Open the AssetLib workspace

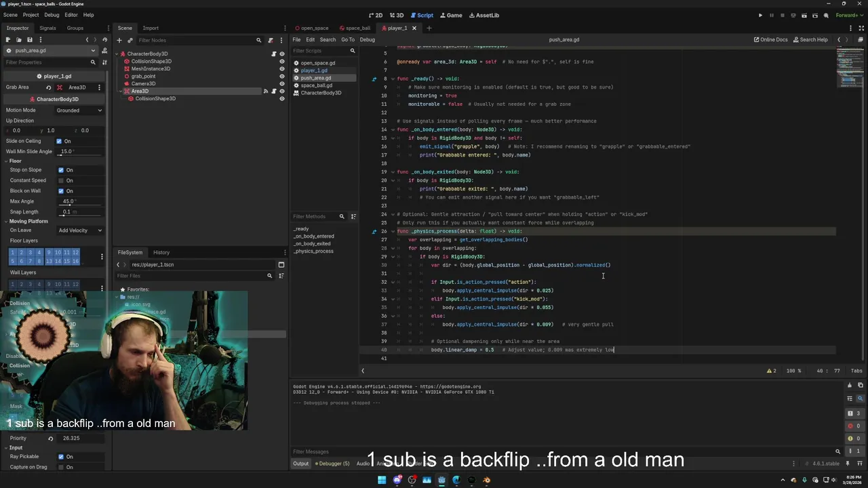point(484,15)
